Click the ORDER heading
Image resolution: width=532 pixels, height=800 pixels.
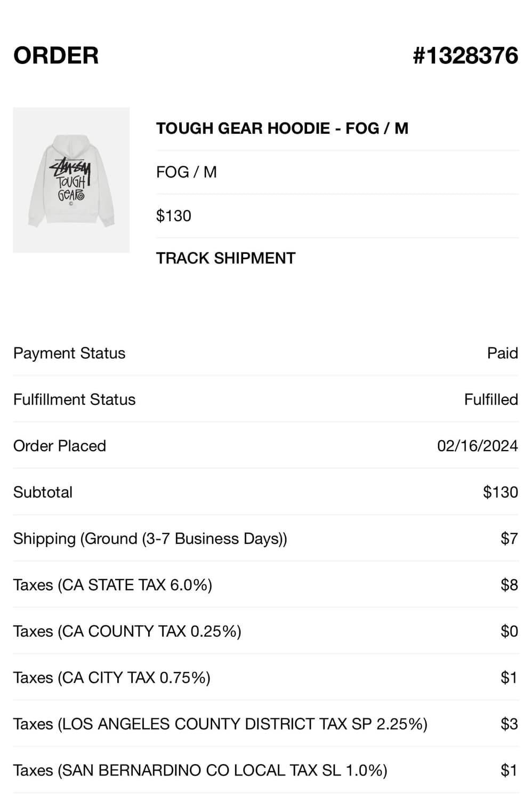tap(56, 56)
